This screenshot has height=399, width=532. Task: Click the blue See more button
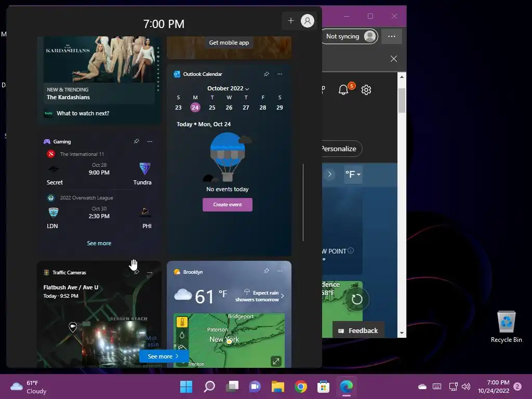click(163, 356)
